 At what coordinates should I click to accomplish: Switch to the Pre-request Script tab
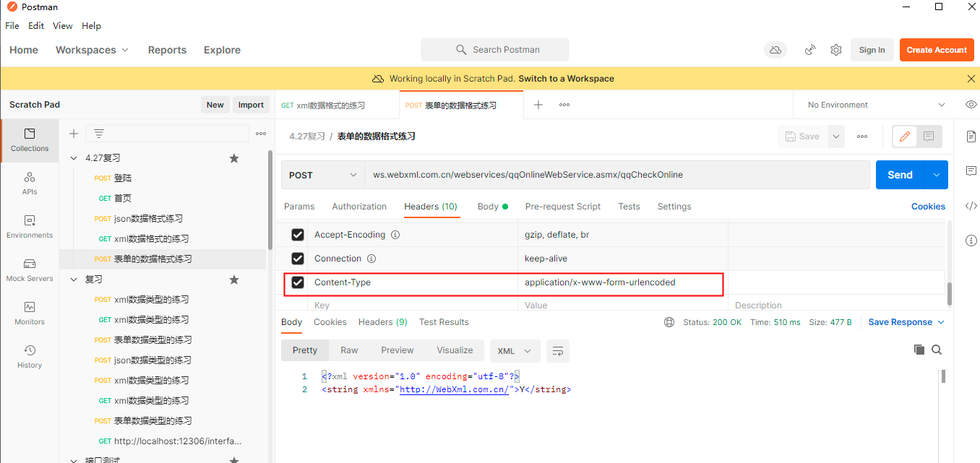click(x=563, y=207)
